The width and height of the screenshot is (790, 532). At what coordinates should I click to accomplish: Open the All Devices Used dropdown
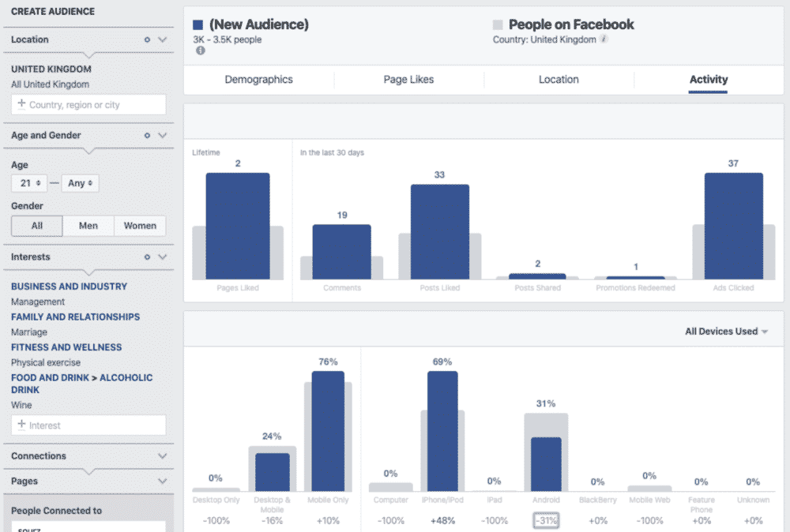click(x=726, y=332)
